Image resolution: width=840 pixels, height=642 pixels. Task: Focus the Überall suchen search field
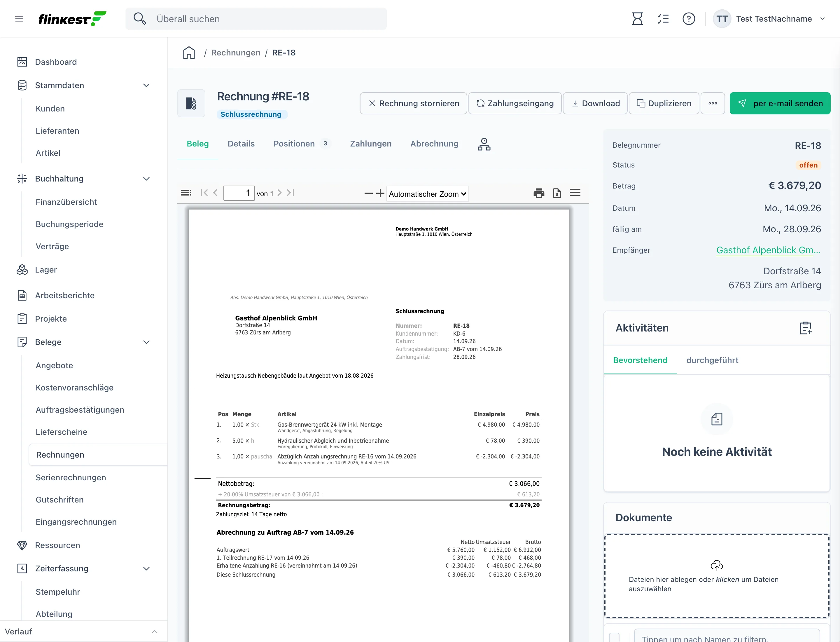click(256, 19)
